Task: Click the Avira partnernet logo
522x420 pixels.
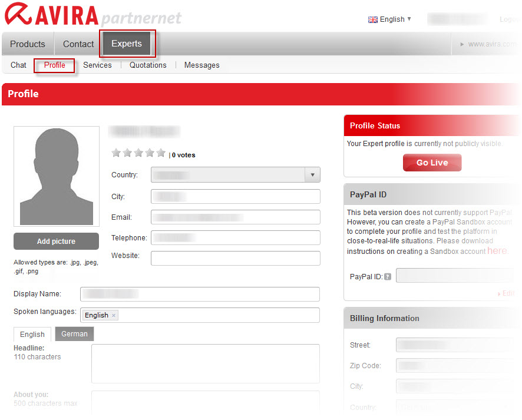Action: click(93, 15)
